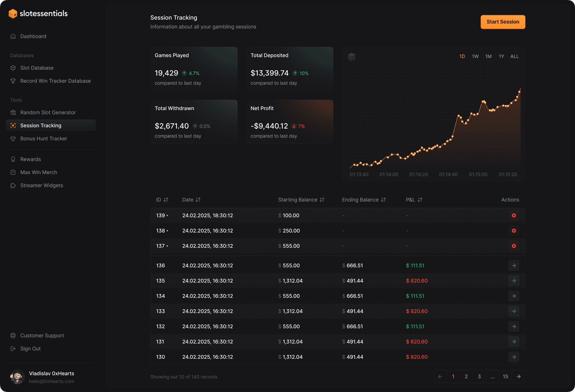Click the Start Session button
The image size is (575, 392).
coord(503,22)
